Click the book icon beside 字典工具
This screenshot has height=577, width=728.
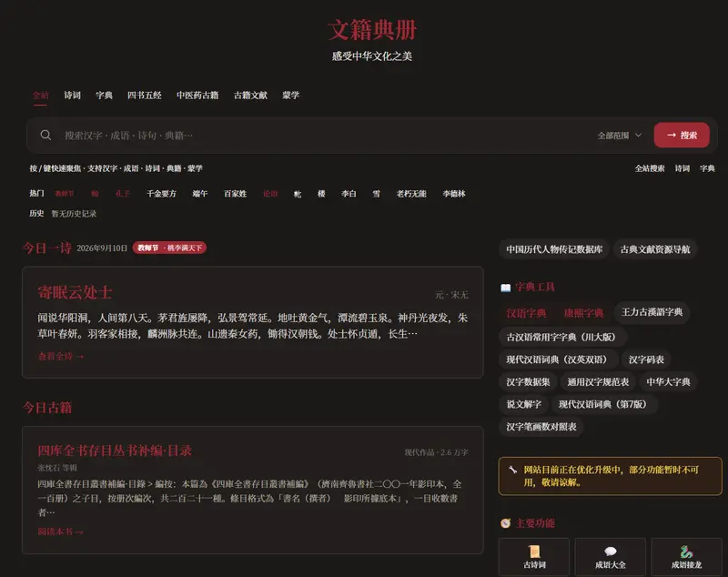click(x=506, y=288)
